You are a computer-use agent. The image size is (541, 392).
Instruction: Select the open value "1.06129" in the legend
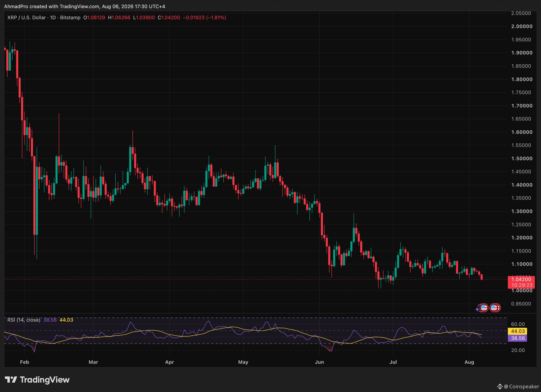pyautogui.click(x=96, y=18)
